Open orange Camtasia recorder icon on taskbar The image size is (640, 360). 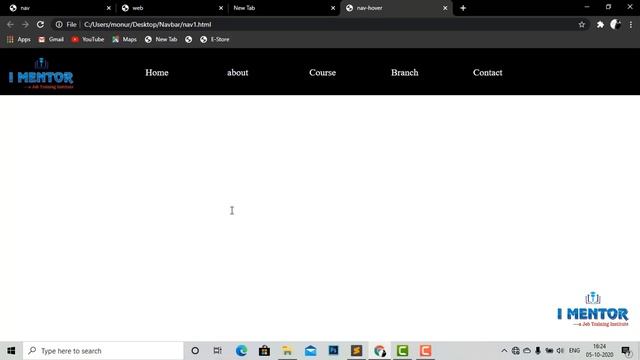pos(425,351)
